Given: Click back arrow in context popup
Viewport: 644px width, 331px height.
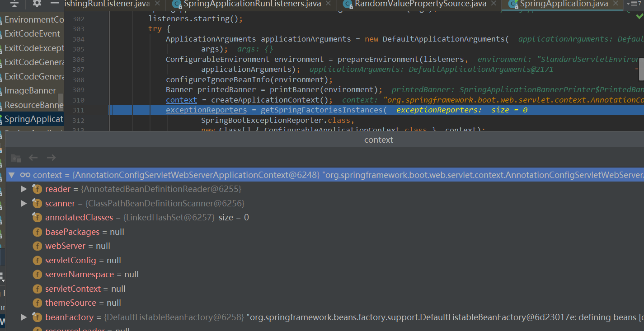Looking at the screenshot, I should point(33,158).
